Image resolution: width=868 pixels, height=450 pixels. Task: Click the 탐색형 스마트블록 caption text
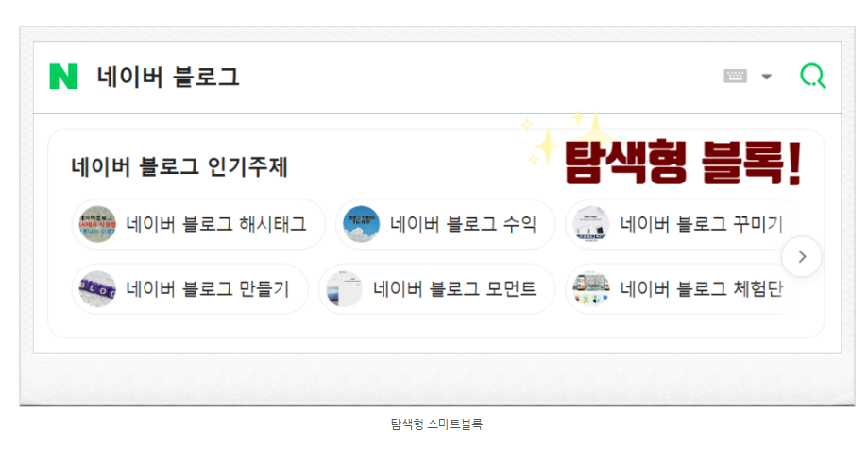point(436,424)
